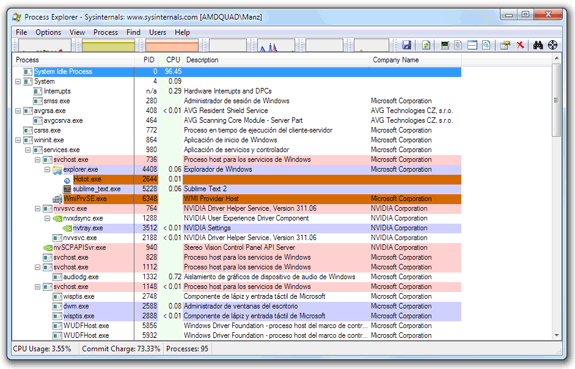Click the sublime_text.exe process icon
Image resolution: width=575 pixels, height=369 pixels.
coord(67,189)
